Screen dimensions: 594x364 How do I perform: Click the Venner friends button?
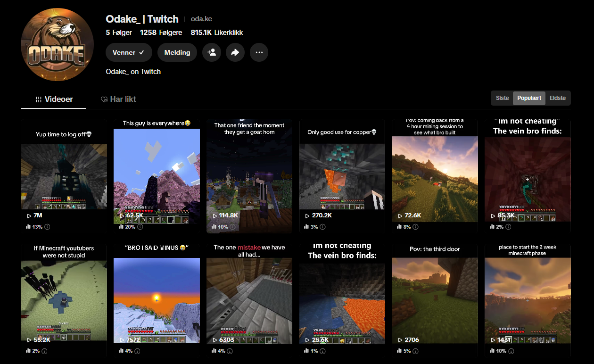129,52
